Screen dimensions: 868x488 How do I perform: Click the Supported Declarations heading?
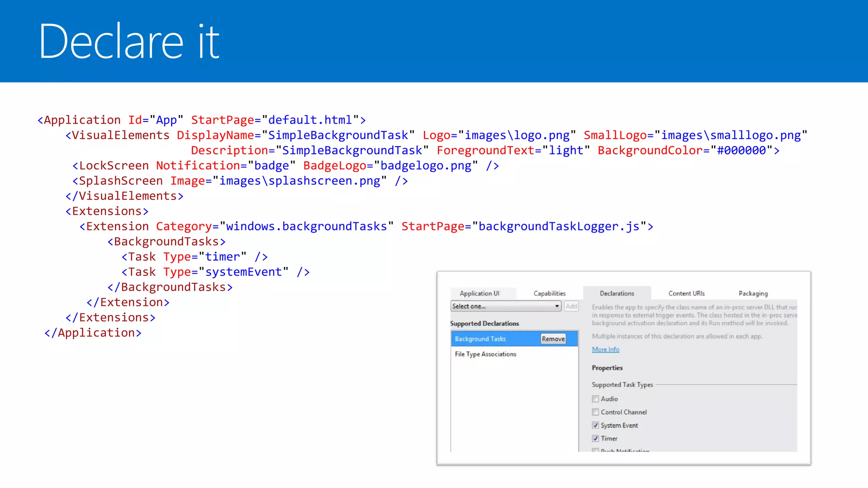[x=484, y=324]
